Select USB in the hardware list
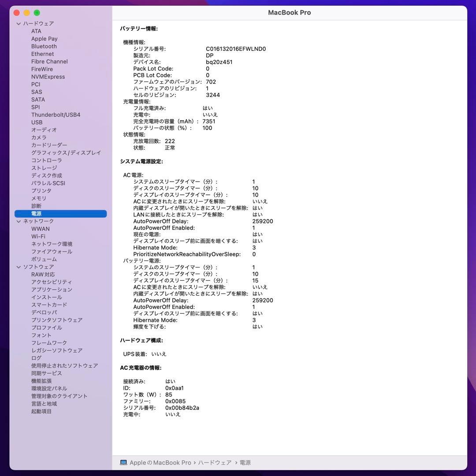Screen dimensions: 476x476 pyautogui.click(x=37, y=122)
